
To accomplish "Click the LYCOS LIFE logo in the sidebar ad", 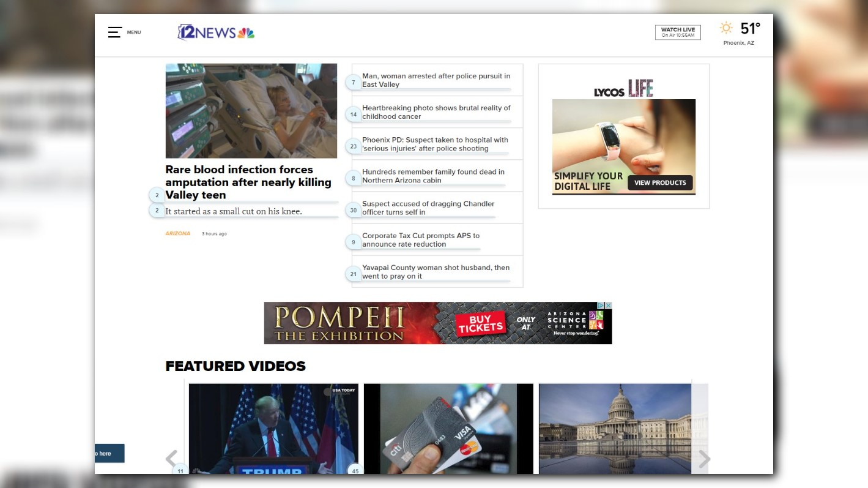I will [623, 88].
